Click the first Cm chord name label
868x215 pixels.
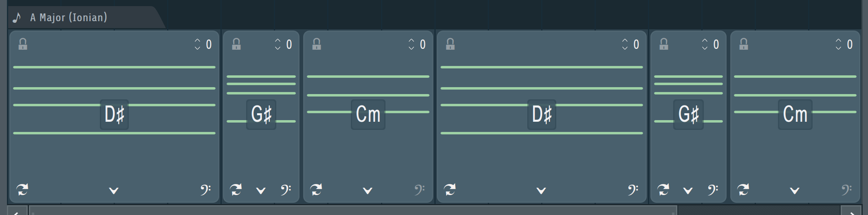point(368,114)
